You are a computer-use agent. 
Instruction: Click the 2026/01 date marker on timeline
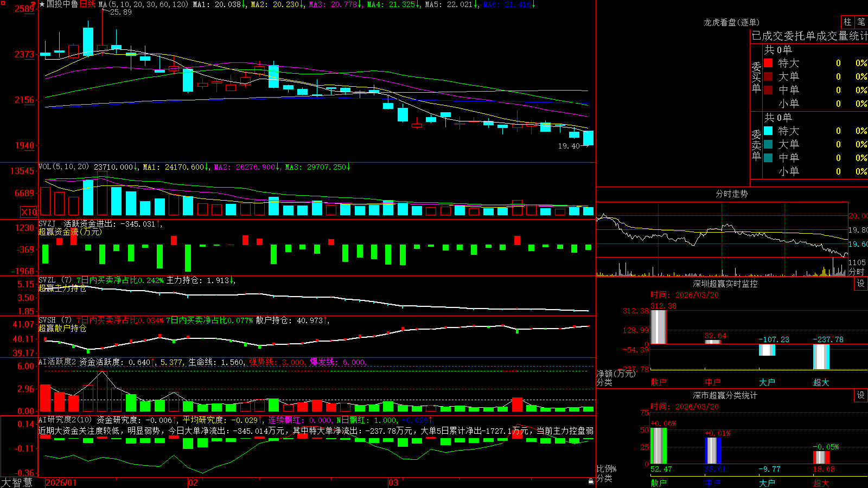pyautogui.click(x=61, y=483)
